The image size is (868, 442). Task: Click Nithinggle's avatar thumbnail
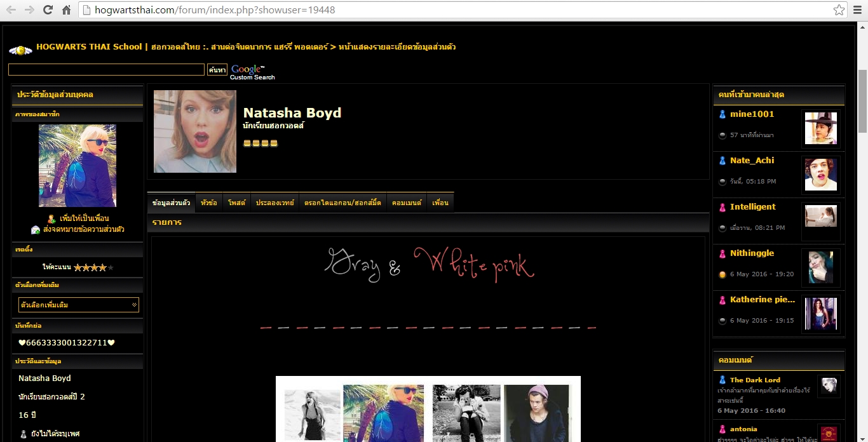821,267
